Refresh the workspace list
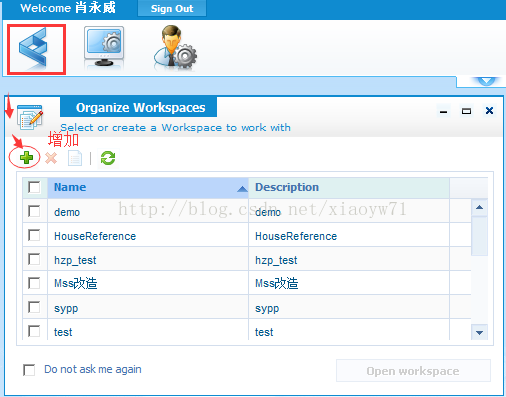Image resolution: width=506 pixels, height=397 pixels. coord(108,158)
